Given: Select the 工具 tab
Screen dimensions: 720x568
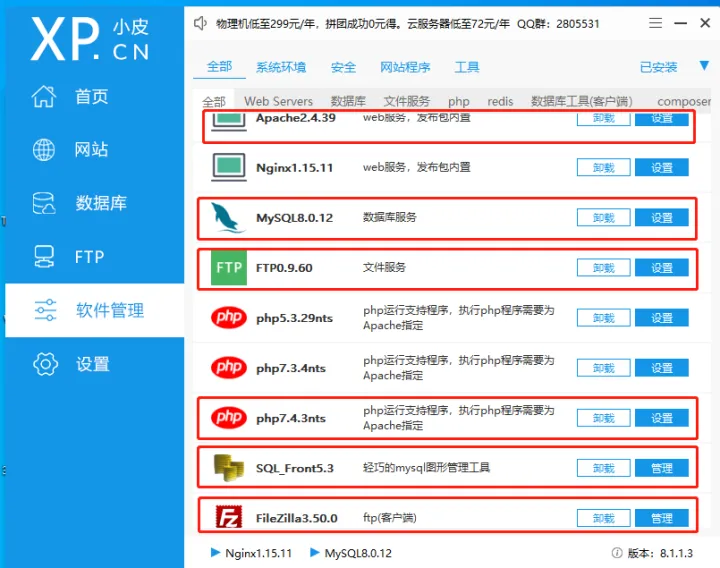Looking at the screenshot, I should point(467,67).
